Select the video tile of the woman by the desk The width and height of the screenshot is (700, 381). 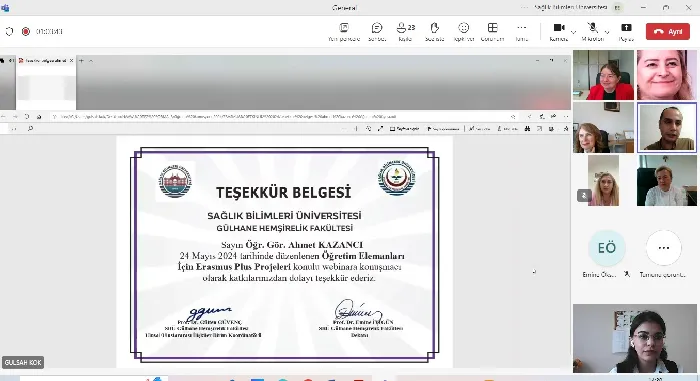click(x=604, y=128)
